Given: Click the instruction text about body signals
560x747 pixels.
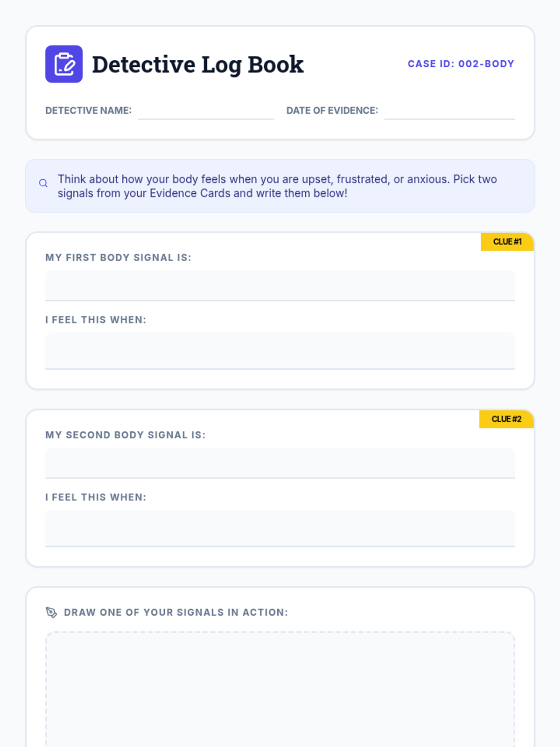Looking at the screenshot, I should pyautogui.click(x=277, y=186).
